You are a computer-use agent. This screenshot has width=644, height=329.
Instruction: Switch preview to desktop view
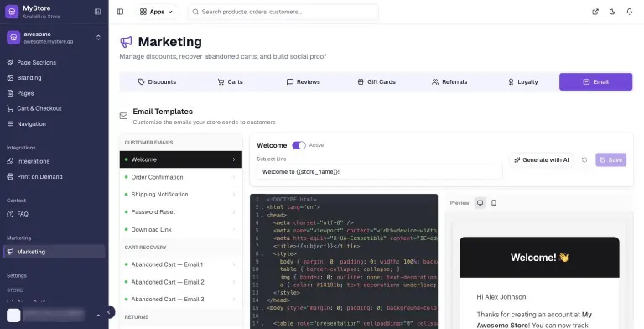pos(480,203)
